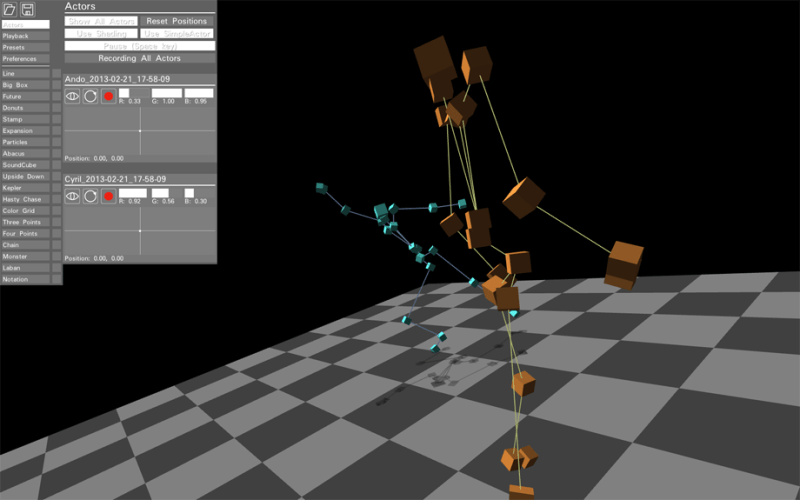The width and height of the screenshot is (800, 500).
Task: Select the Chain scene
Action: pyautogui.click(x=26, y=244)
